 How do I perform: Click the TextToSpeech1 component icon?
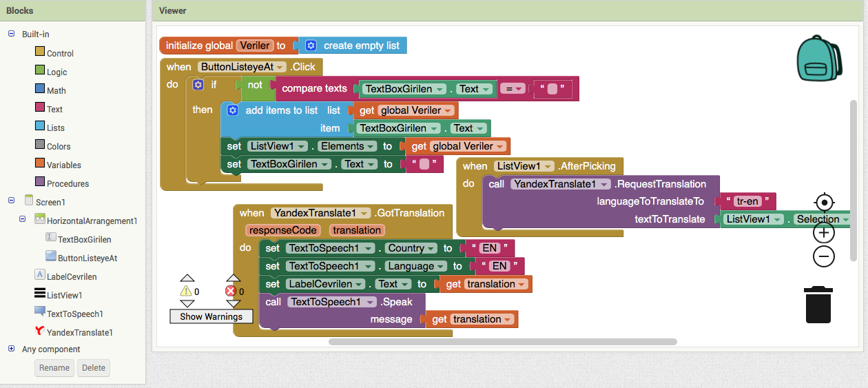click(x=40, y=312)
